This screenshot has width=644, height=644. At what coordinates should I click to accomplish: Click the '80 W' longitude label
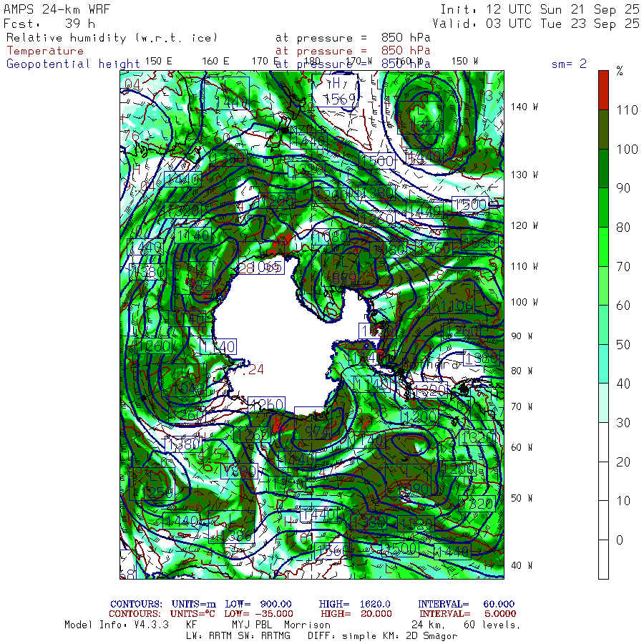522,371
